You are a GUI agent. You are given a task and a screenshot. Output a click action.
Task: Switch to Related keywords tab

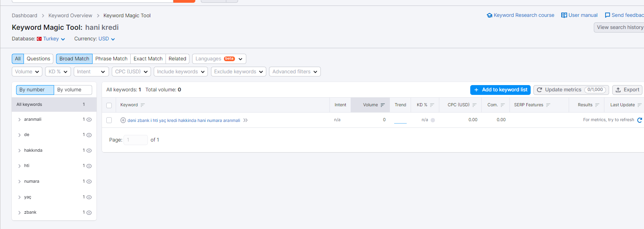[178, 59]
